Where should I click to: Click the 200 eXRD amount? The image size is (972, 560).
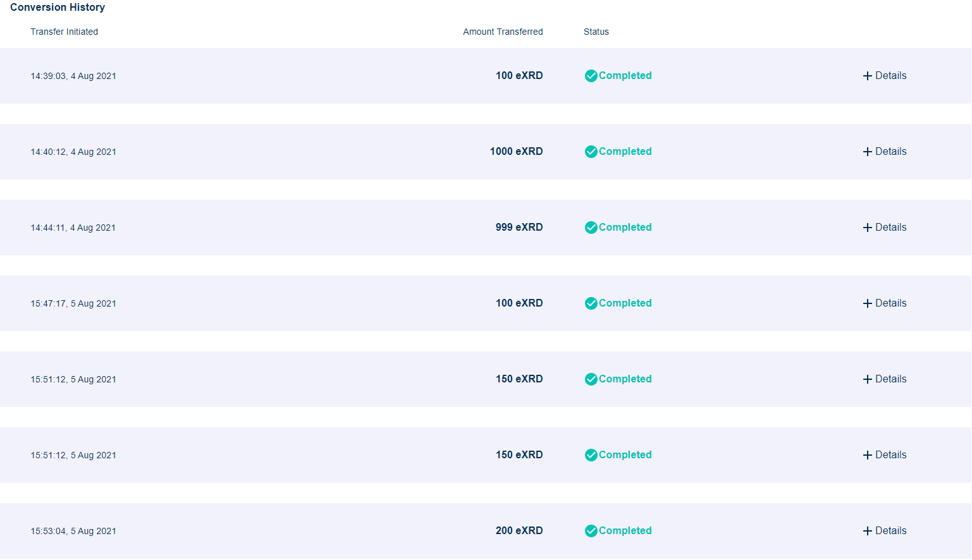[519, 531]
